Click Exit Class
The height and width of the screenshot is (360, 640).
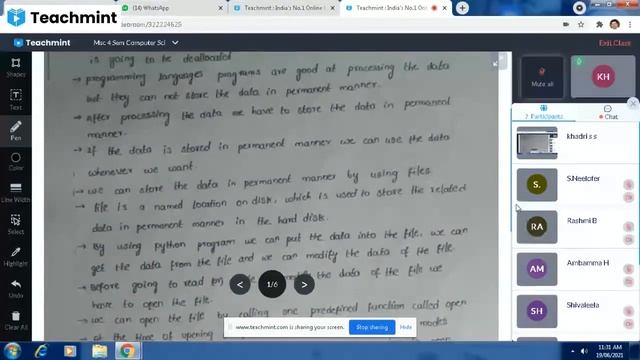tap(615, 43)
